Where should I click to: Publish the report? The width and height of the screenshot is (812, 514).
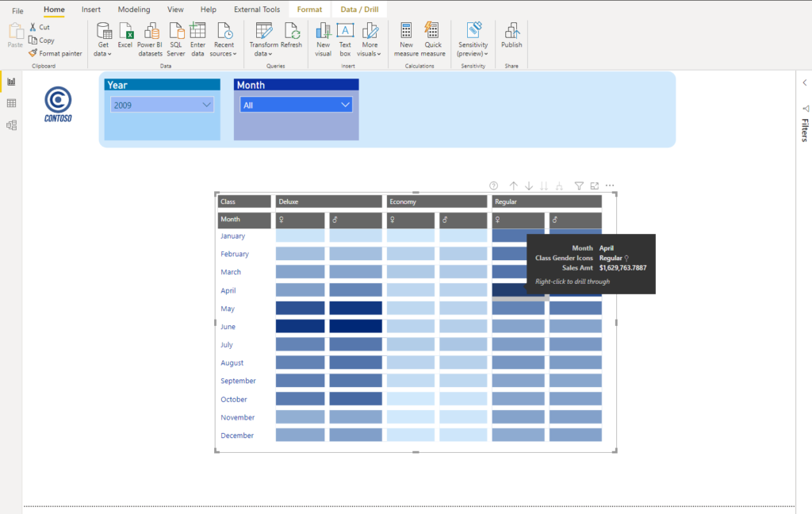511,35
